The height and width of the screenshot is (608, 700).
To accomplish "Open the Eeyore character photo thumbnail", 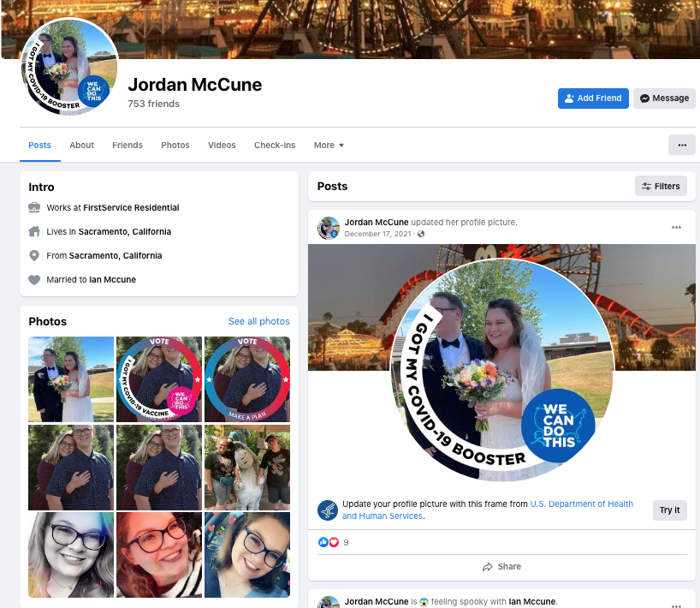I will (x=247, y=468).
